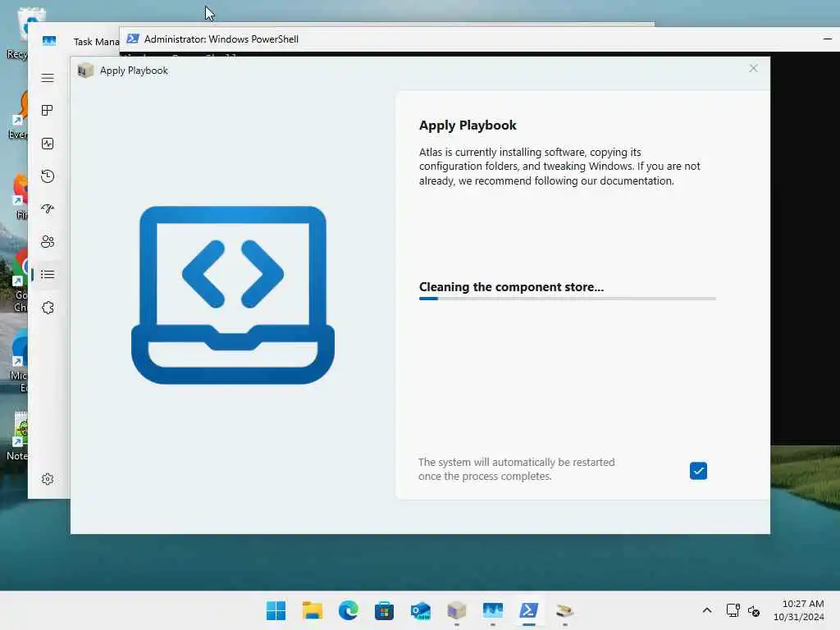840x630 pixels.
Task: Expand hidden system tray icons chevron
Action: [x=707, y=610]
